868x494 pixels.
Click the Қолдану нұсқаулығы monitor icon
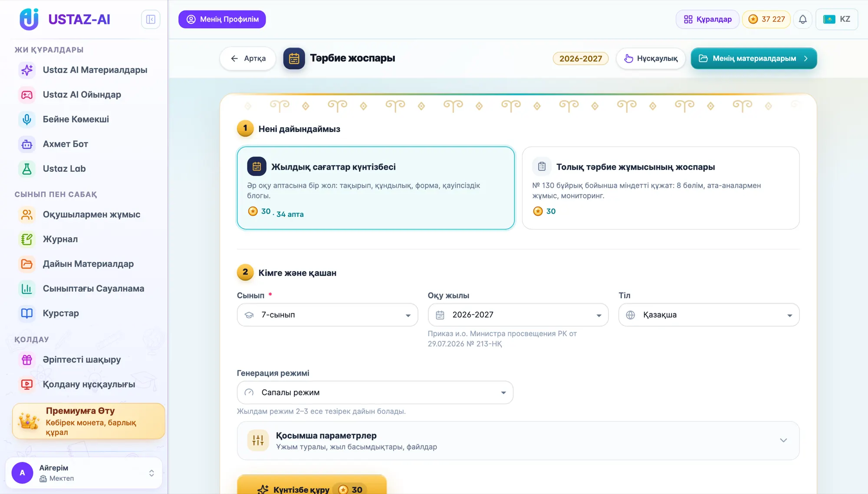pos(27,384)
